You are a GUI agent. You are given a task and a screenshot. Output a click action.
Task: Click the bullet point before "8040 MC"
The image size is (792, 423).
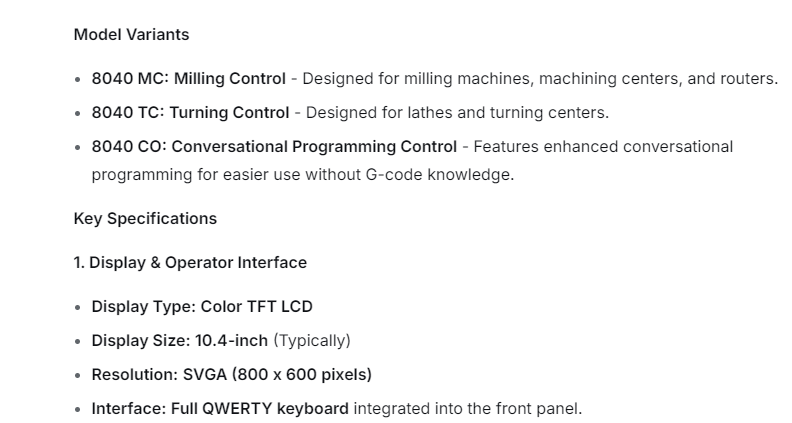click(x=79, y=79)
